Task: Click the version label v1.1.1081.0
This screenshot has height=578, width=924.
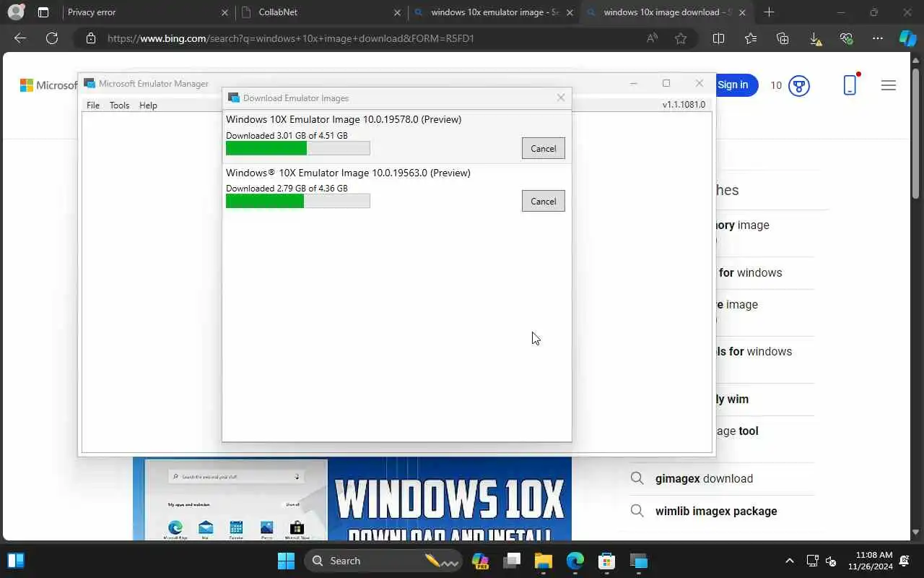Action: coord(684,105)
